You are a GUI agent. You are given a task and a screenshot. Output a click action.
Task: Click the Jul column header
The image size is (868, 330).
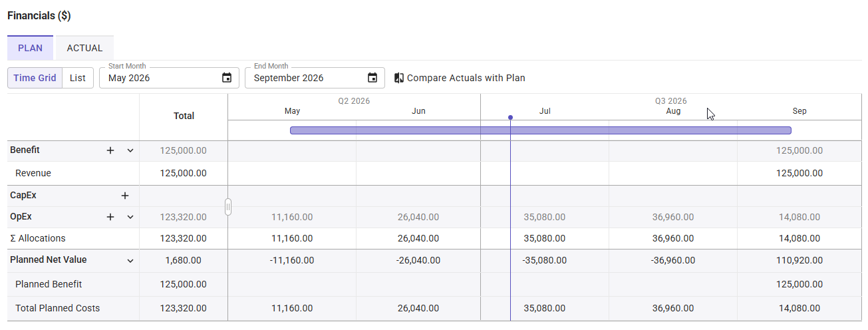coord(545,111)
